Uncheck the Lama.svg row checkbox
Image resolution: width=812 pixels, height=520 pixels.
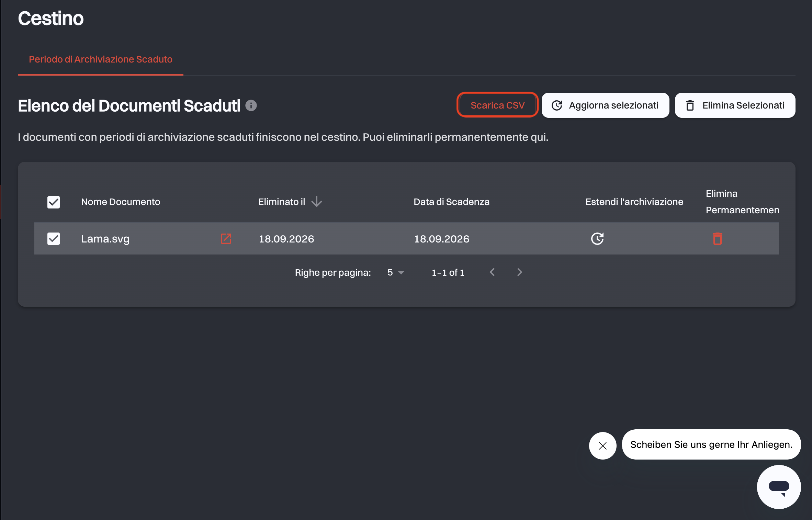54,239
